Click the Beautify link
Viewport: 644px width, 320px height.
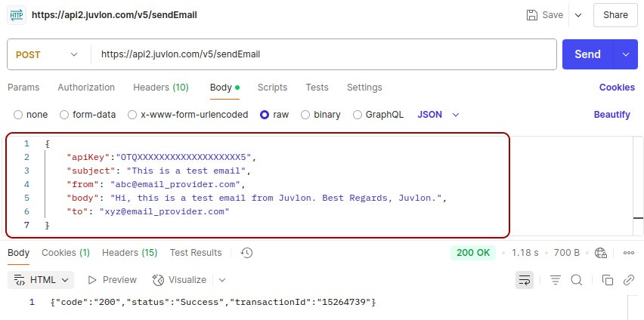pos(612,115)
